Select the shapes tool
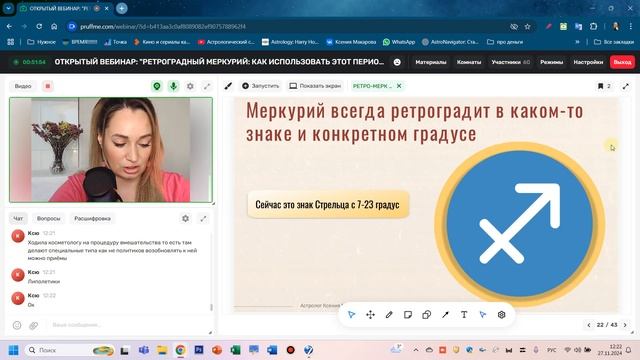 [427, 315]
